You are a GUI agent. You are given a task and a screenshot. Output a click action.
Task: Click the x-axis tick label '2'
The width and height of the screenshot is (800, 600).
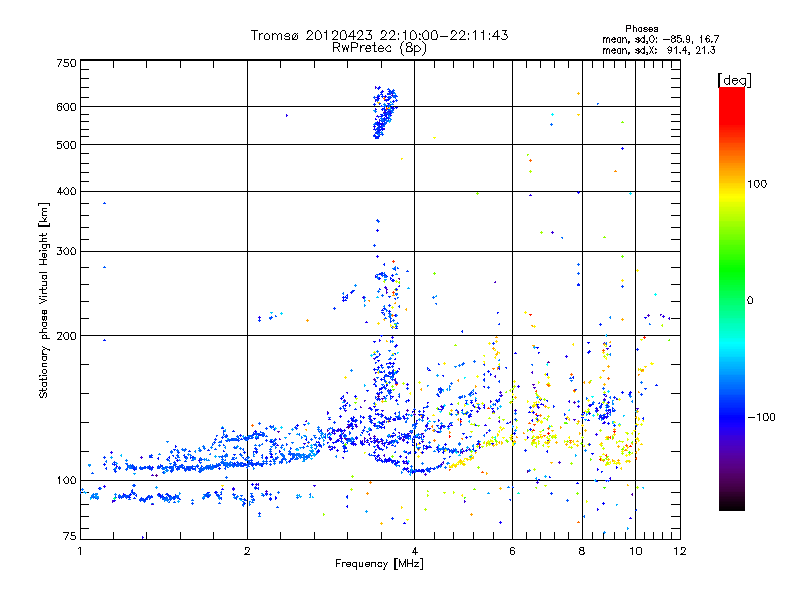coord(247,551)
